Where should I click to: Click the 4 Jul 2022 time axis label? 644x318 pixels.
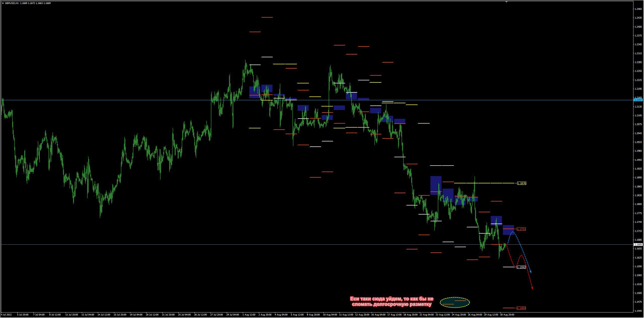click(x=6, y=315)
